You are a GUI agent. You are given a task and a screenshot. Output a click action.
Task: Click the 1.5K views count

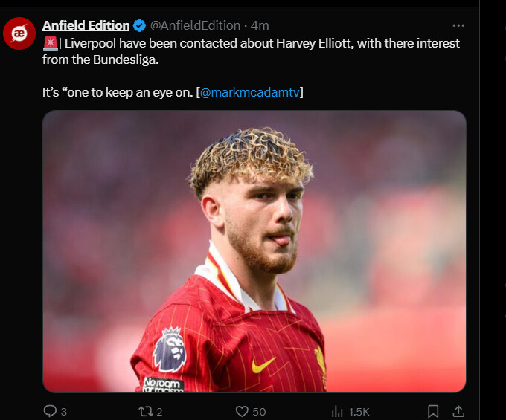(359, 412)
